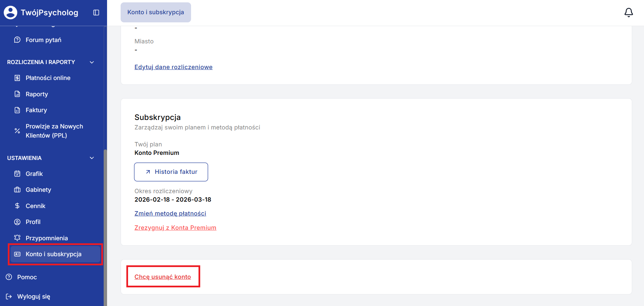
Task: Click the Przypomnienia bell icon
Action: [17, 238]
